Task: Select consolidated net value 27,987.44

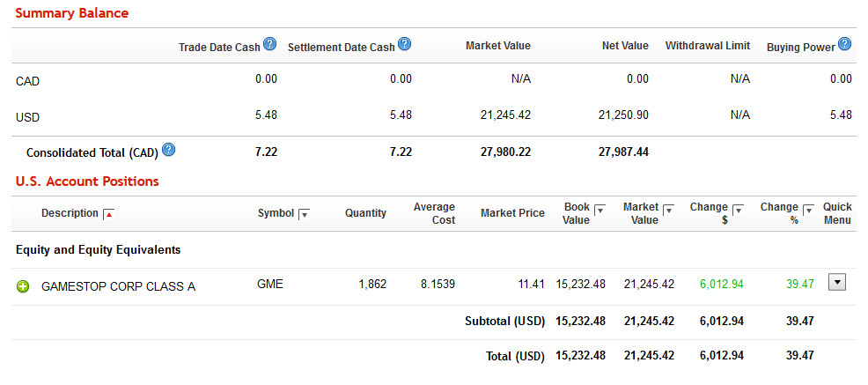Action: (623, 152)
